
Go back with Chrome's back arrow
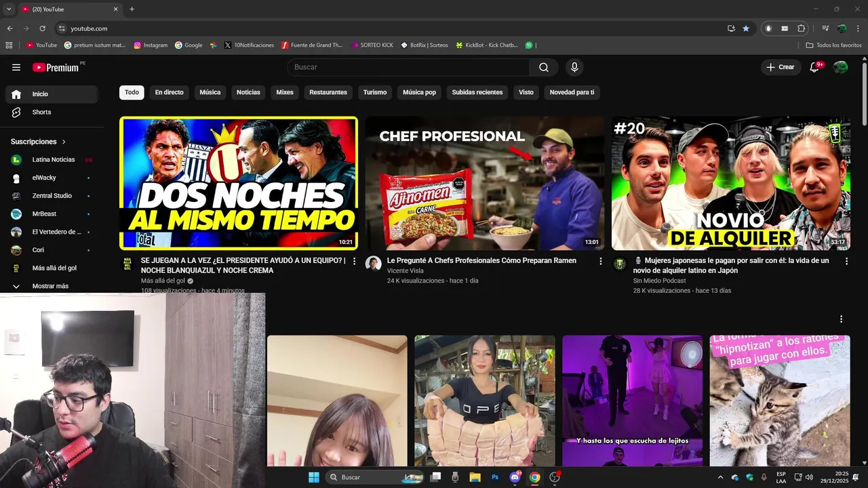point(9,28)
